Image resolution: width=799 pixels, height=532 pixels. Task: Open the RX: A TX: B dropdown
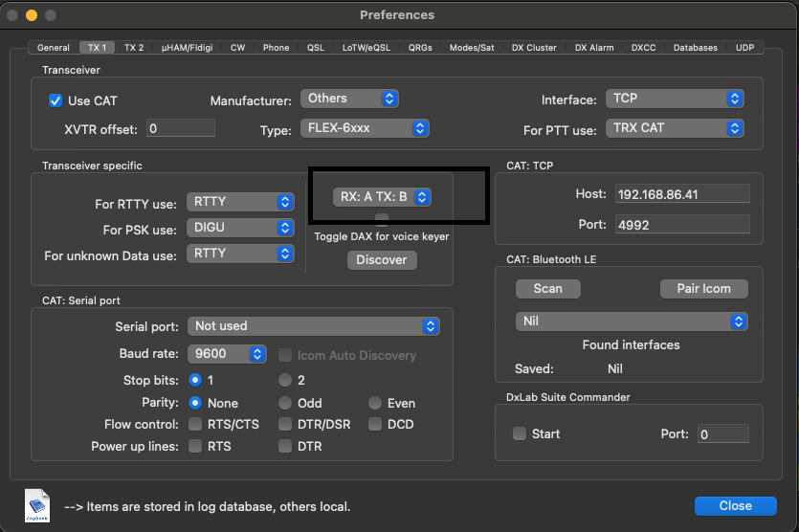[x=382, y=197]
